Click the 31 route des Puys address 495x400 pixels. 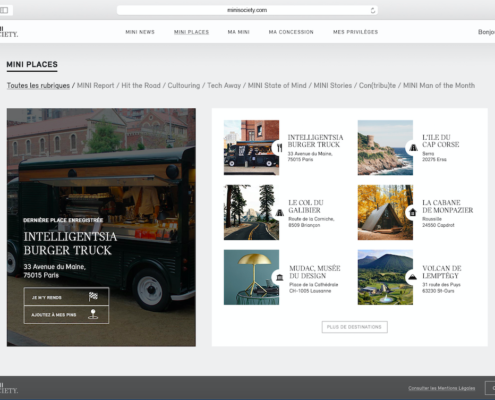[x=441, y=288]
